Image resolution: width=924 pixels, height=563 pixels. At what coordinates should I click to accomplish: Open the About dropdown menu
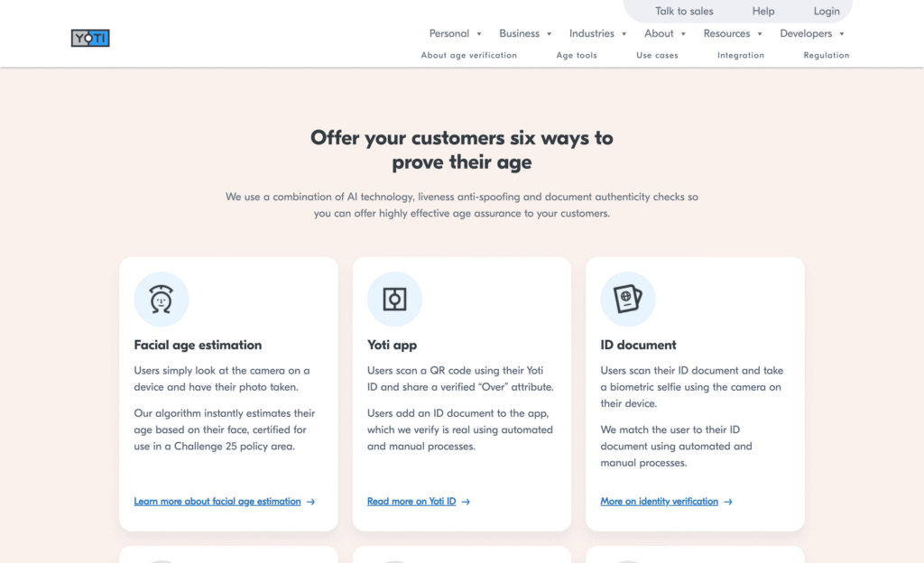click(x=665, y=33)
